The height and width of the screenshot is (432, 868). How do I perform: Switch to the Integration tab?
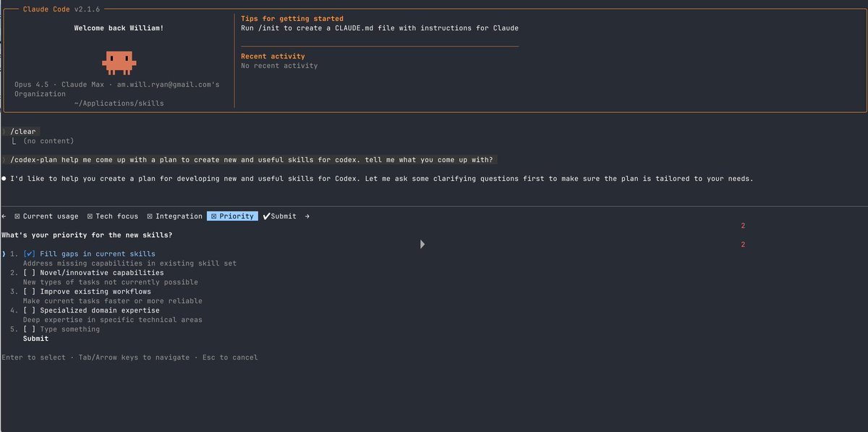click(x=174, y=216)
